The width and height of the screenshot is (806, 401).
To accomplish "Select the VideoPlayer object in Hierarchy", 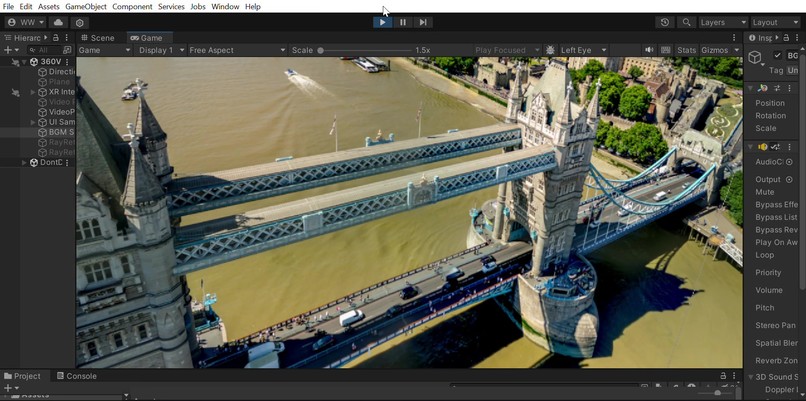I will pyautogui.click(x=57, y=112).
